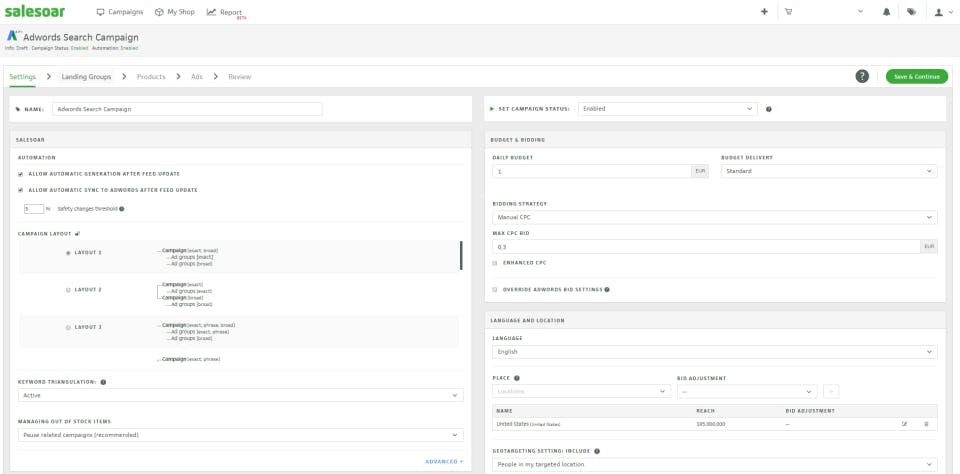960x474 pixels.
Task: Click the campaign layout unlock icon
Action: click(x=77, y=233)
